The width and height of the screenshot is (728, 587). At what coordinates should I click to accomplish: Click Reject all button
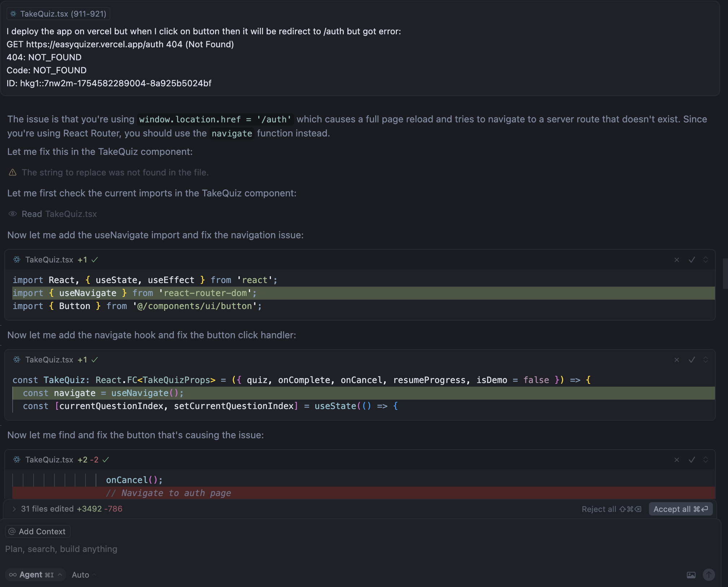[x=611, y=509]
